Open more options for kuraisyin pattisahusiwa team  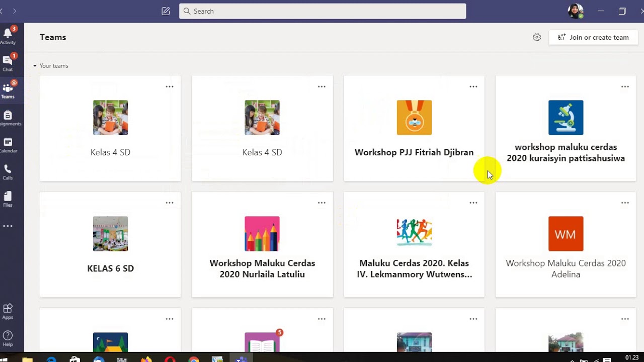pyautogui.click(x=625, y=86)
